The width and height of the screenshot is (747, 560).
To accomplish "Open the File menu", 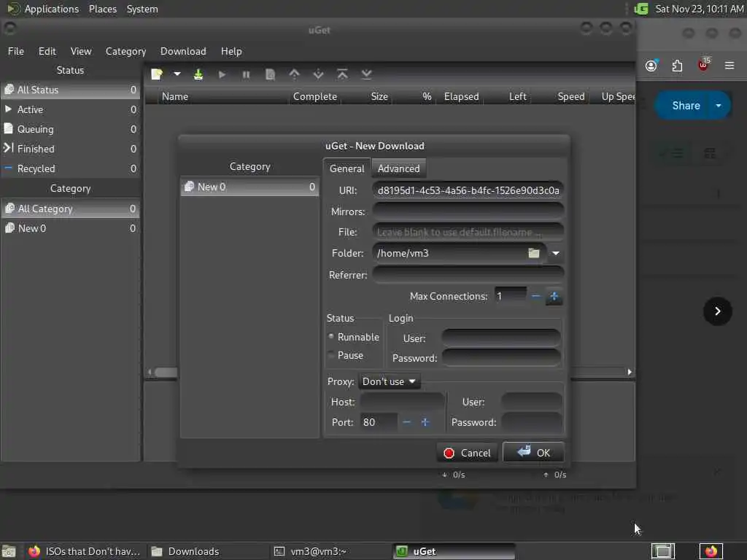I will 16,51.
